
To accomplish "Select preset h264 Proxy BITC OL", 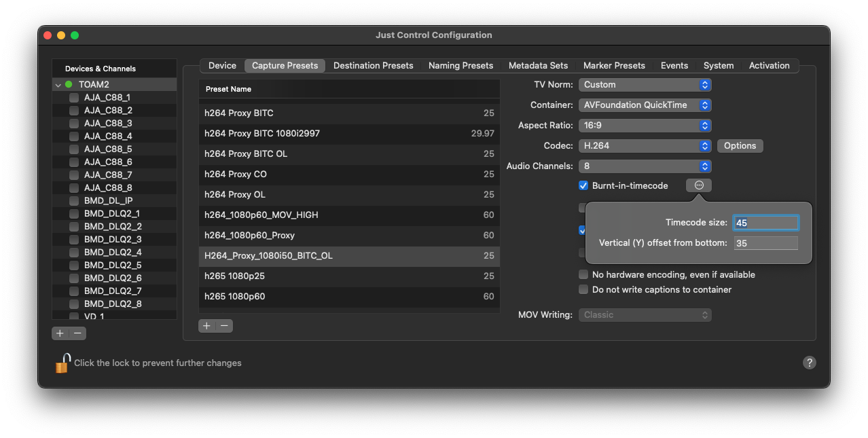I will (349, 154).
